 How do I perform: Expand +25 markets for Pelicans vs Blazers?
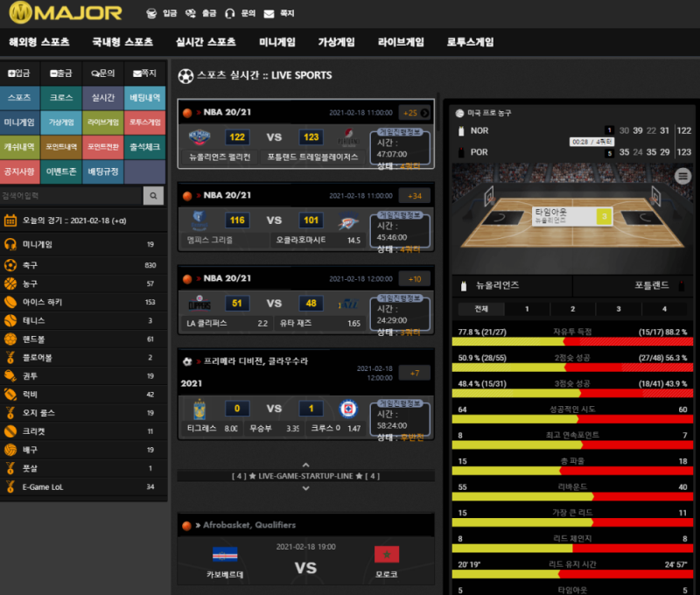click(x=414, y=112)
